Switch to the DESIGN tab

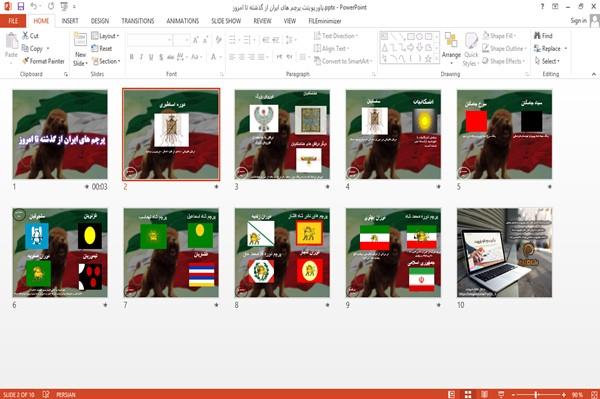100,21
